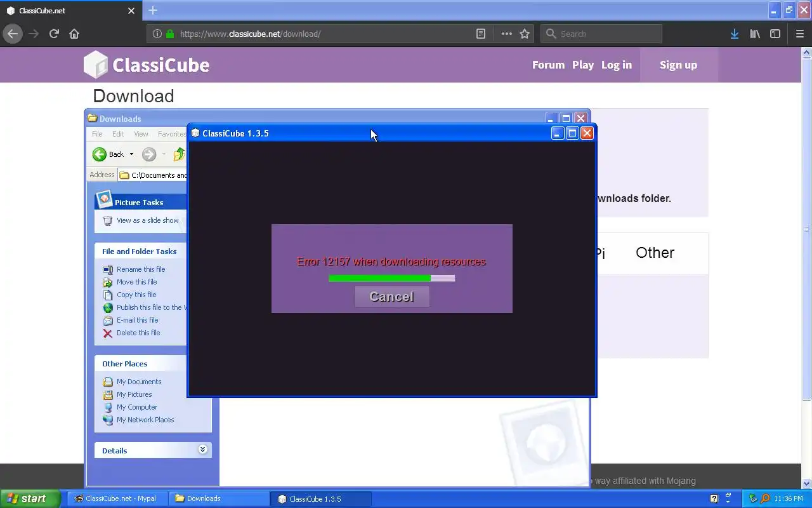Maximize the ClassiCube 1.3.5 window
The height and width of the screenshot is (508, 812).
point(572,133)
